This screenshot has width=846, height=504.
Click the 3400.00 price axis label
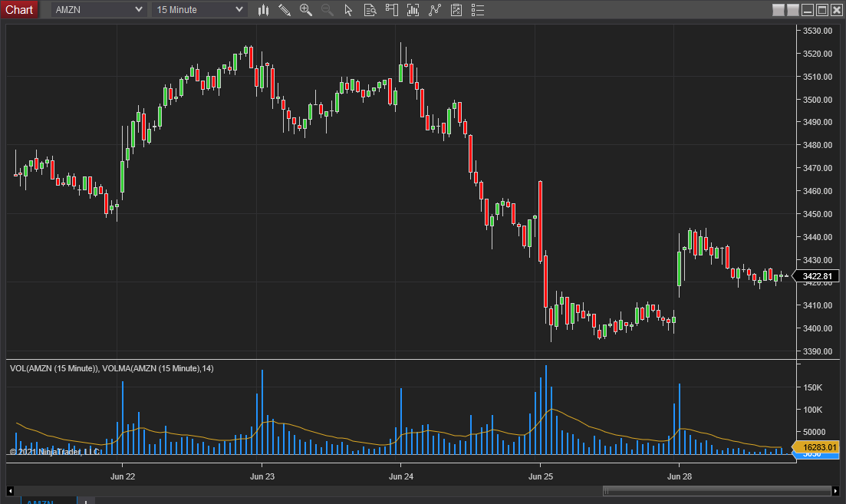818,328
